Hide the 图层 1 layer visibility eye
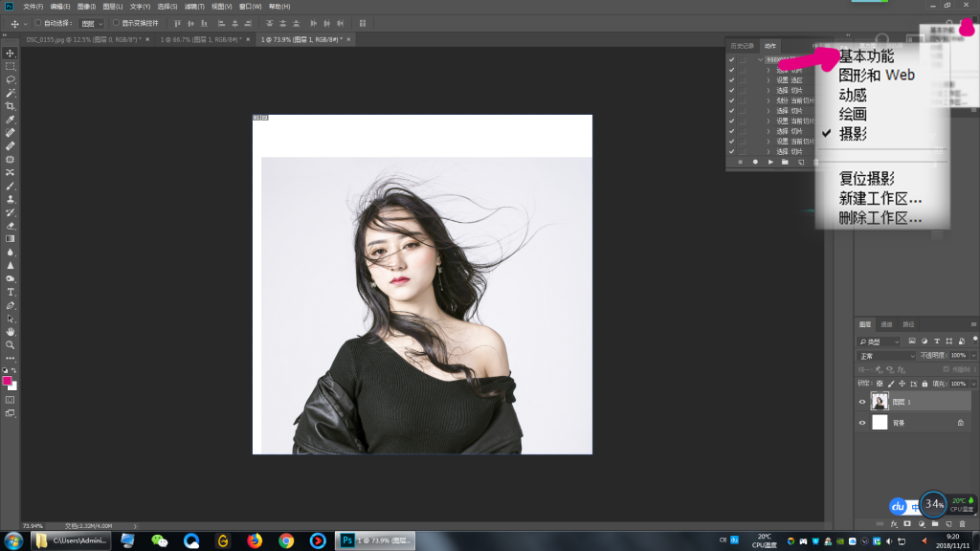This screenshot has height=551, width=980. [x=861, y=402]
